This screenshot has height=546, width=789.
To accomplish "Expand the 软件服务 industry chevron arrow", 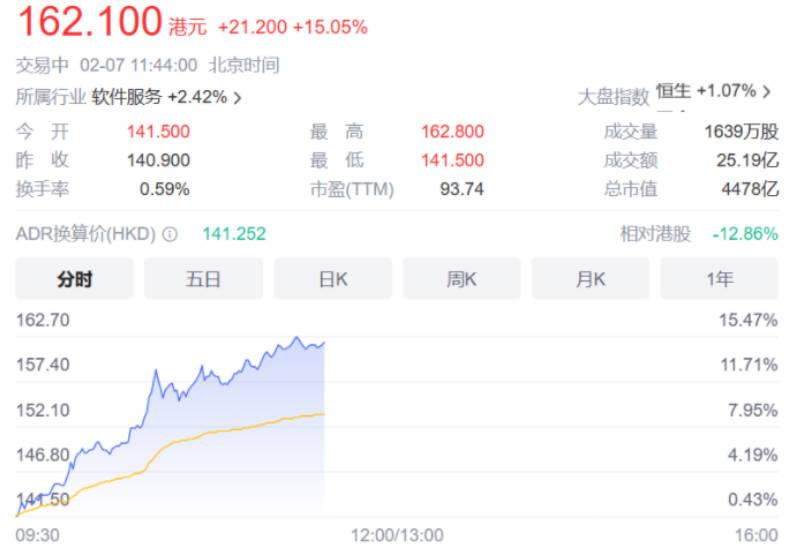I will pyautogui.click(x=237, y=98).
